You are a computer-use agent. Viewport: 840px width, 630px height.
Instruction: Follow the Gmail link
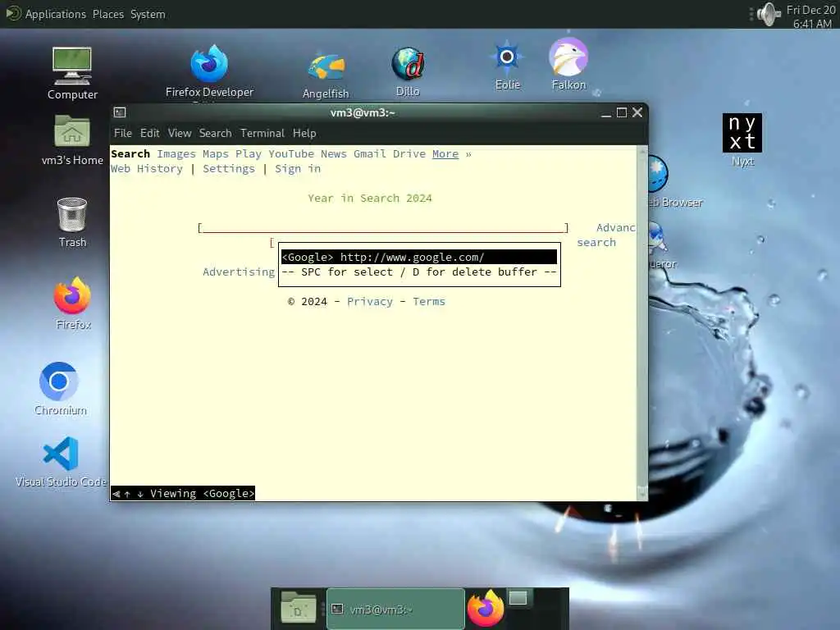370,154
